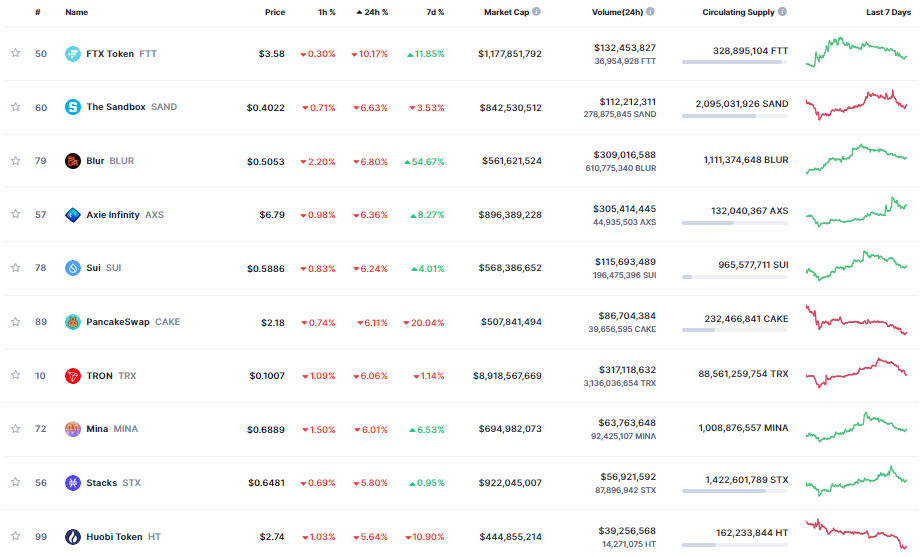The height and width of the screenshot is (557, 921).
Task: Toggle watchlist star for Stacks
Action: click(15, 483)
